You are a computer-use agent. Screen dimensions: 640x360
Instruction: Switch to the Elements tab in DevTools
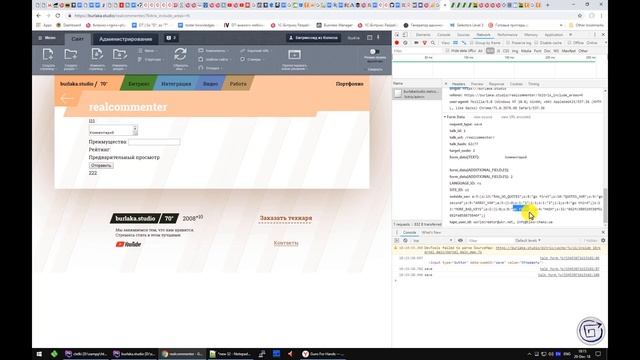(423, 35)
